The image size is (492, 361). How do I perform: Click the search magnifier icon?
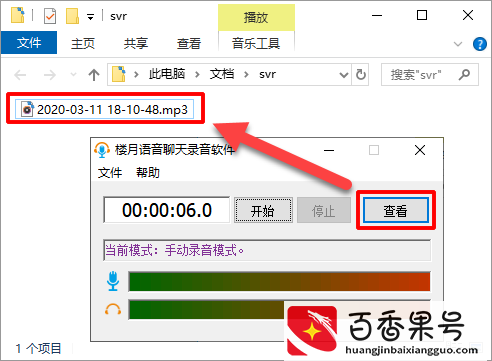point(464,75)
